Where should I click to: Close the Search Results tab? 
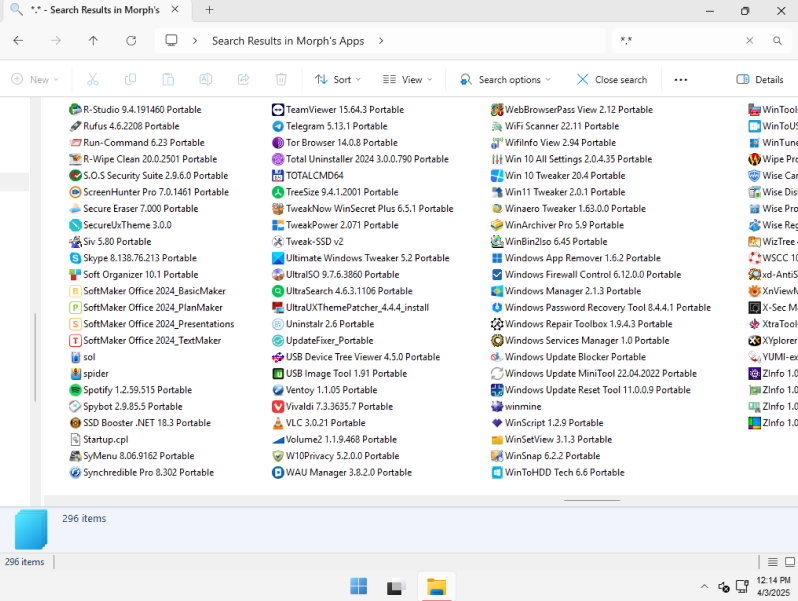click(175, 10)
